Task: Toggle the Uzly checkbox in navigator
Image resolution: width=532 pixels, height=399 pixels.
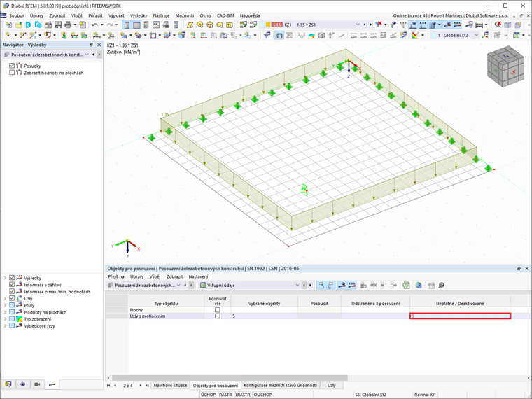Action: (x=12, y=298)
